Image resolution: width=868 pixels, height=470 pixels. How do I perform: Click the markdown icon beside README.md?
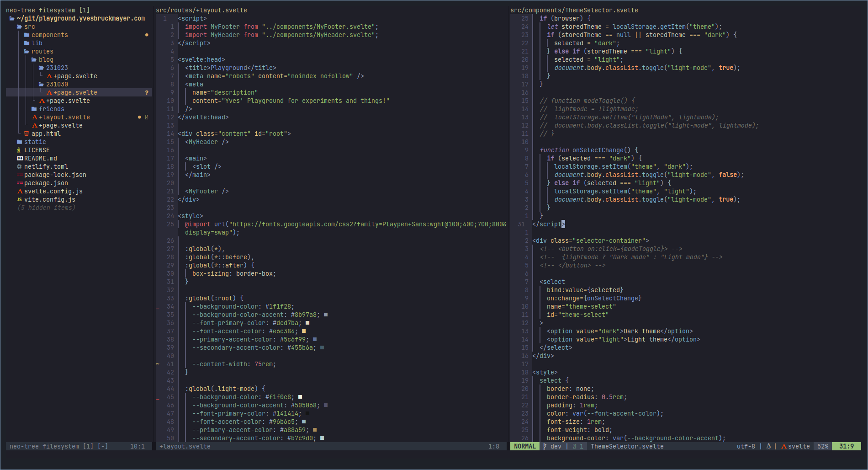tap(20, 159)
